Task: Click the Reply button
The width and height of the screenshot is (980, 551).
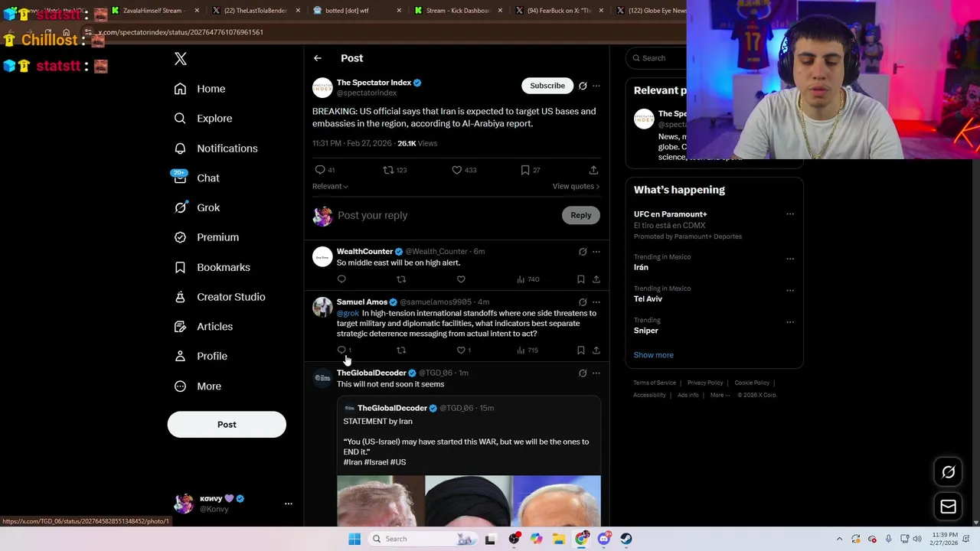Action: click(580, 215)
